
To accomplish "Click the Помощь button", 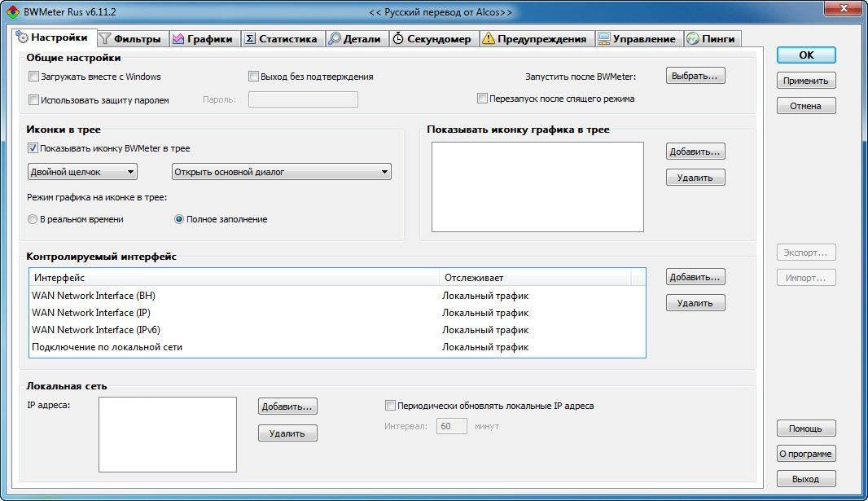I will [x=806, y=428].
